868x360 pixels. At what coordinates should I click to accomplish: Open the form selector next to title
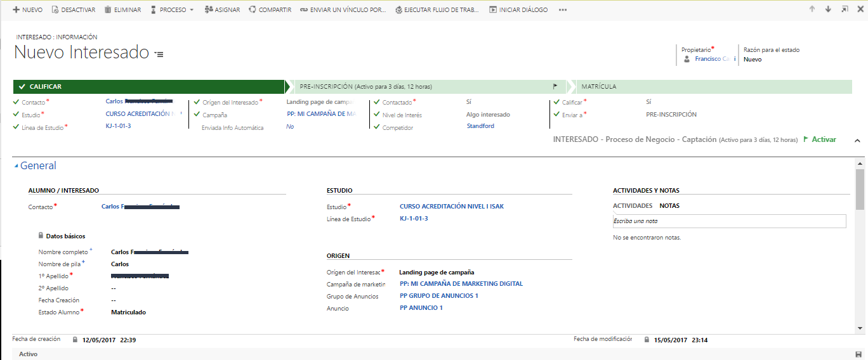click(159, 55)
